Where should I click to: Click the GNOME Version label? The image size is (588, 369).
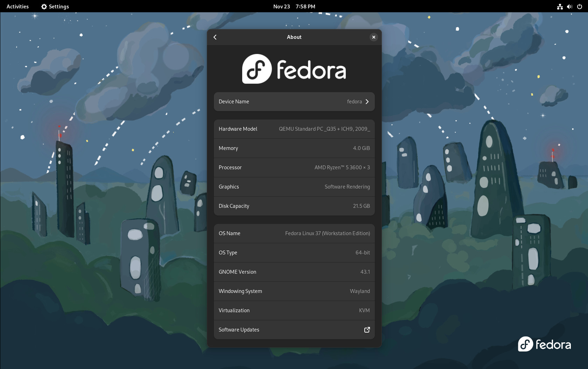(237, 272)
